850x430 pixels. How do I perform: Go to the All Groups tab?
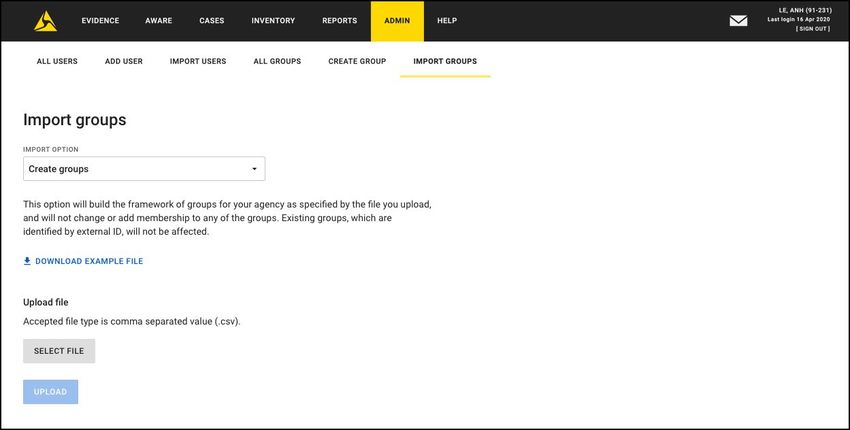277,61
